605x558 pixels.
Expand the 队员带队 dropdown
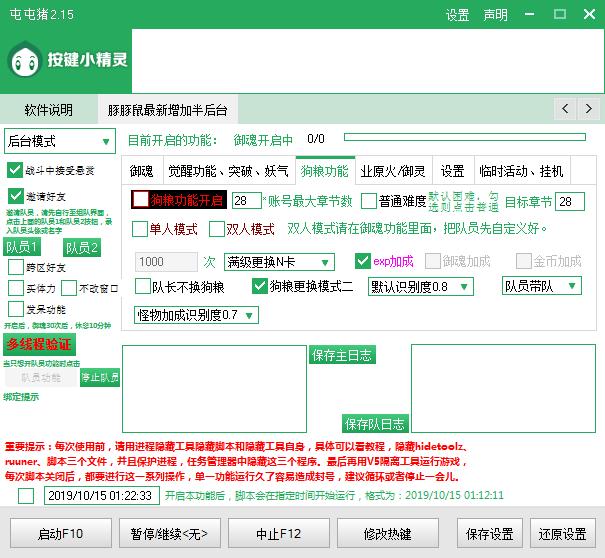542,286
